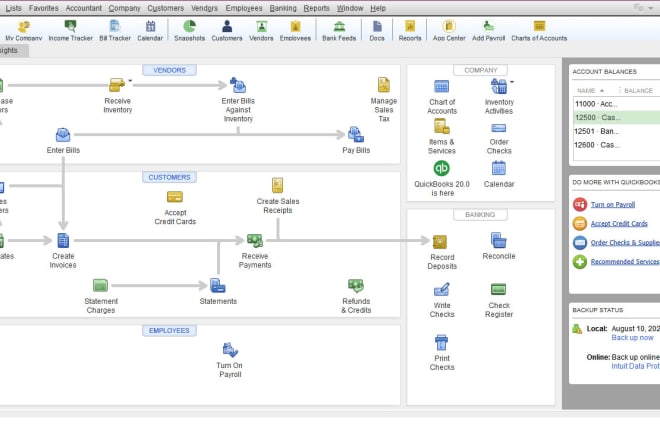
Task: Select account 11000 row
Action: 617,104
